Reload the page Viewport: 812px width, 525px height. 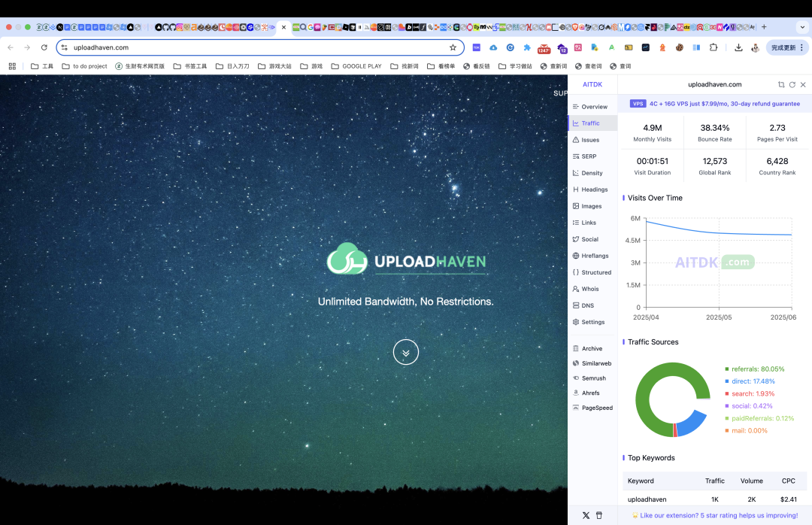44,47
